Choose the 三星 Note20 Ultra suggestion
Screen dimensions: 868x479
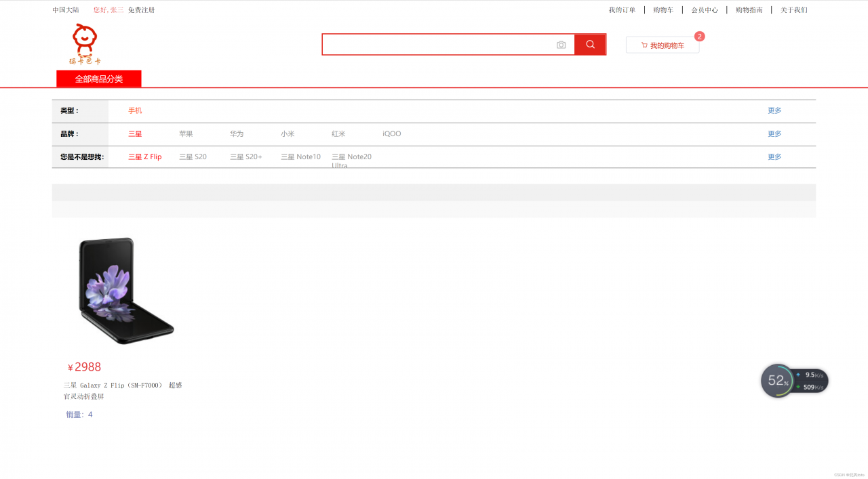(351, 161)
